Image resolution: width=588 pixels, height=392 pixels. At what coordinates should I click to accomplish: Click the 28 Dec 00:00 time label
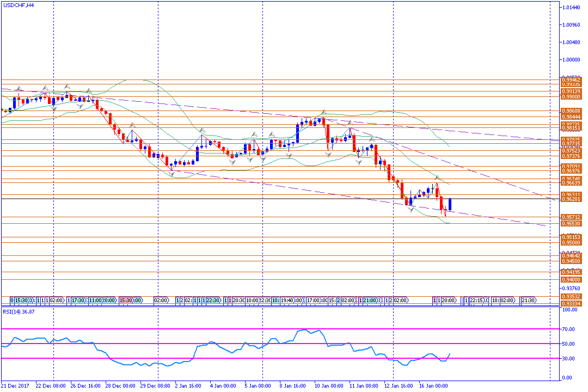[x=120, y=386]
